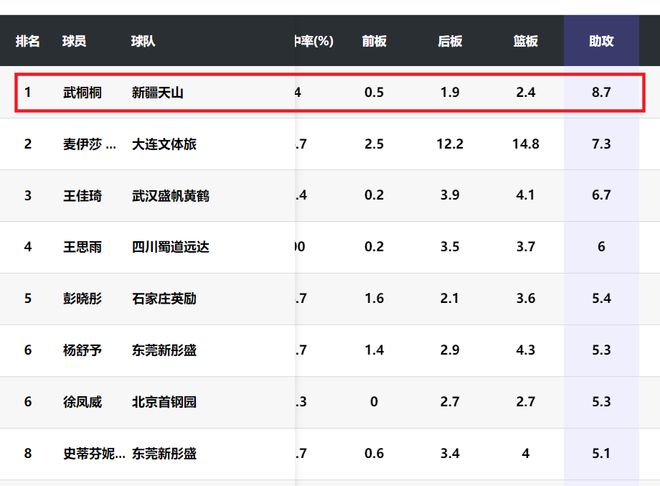
Task: Select player 彭晓彤
Action: pyautogui.click(x=82, y=298)
